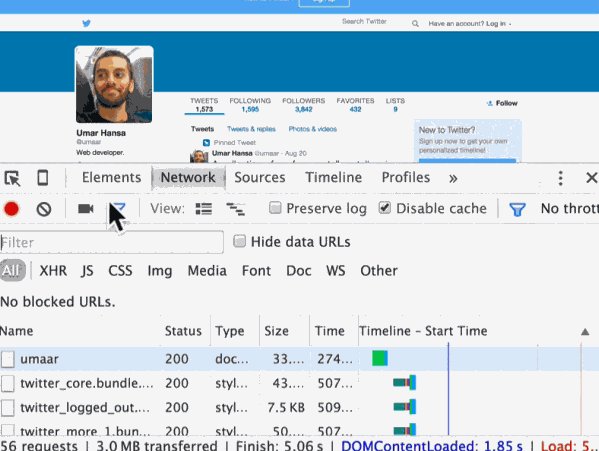Click the blue filter funnel near throttling
Image resolution: width=599 pixels, height=451 pixels.
click(517, 209)
